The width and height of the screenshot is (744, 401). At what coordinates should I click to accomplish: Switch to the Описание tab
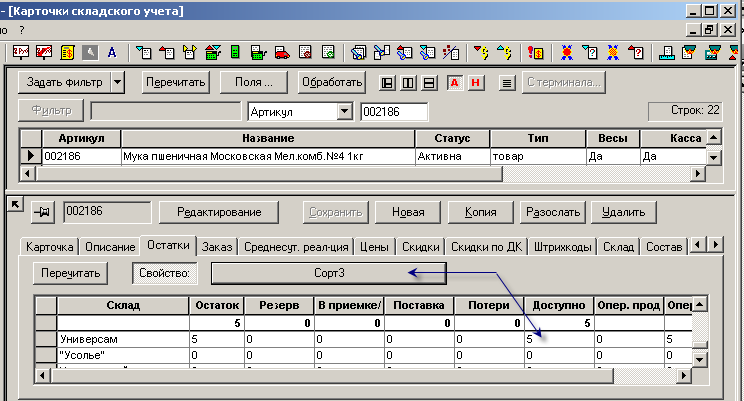coord(110,247)
